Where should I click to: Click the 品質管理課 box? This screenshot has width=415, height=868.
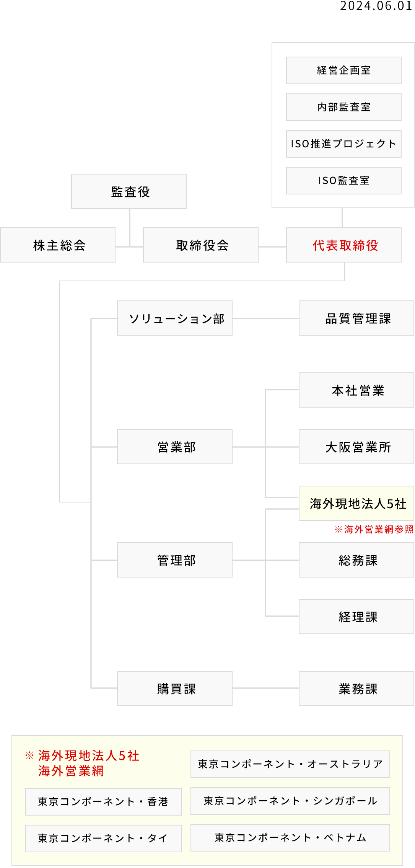click(356, 318)
